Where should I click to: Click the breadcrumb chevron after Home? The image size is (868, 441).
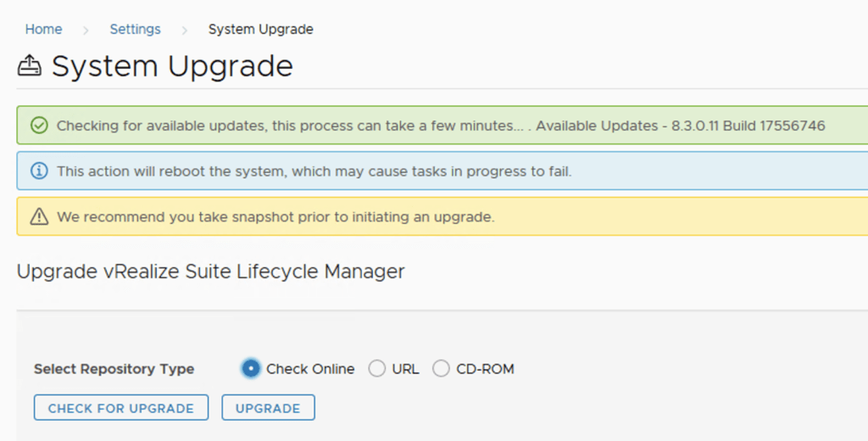pos(86,30)
